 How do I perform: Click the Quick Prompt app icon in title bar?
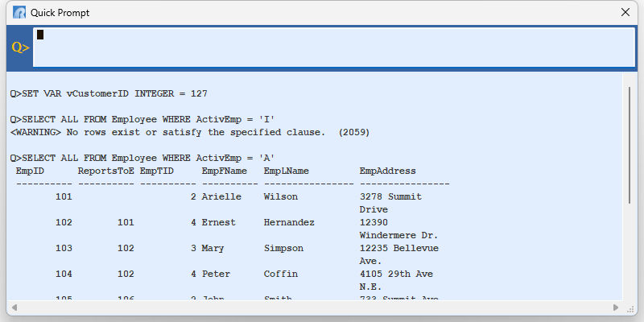coord(19,13)
